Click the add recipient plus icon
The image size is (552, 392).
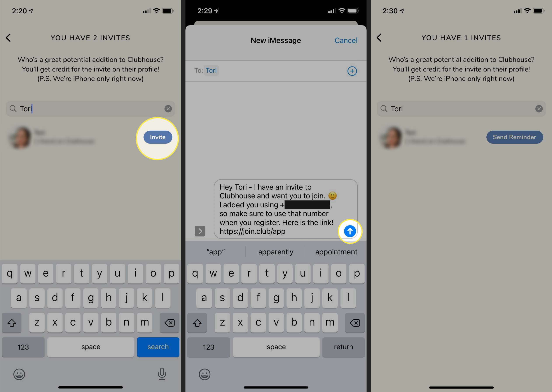[352, 70]
